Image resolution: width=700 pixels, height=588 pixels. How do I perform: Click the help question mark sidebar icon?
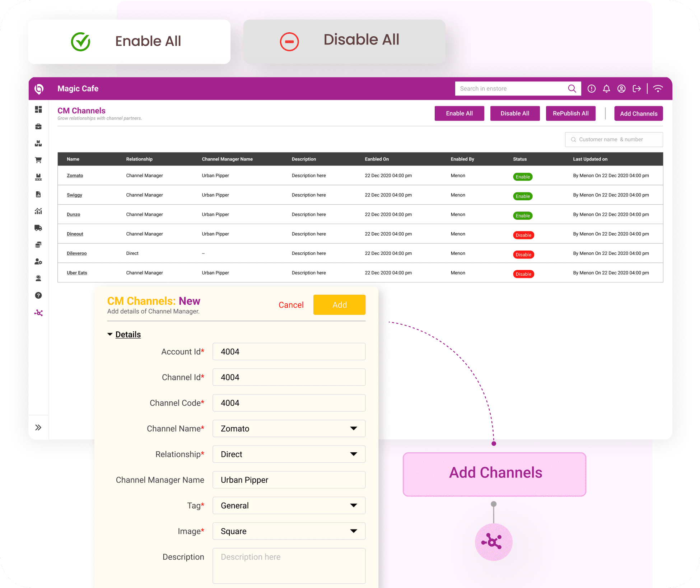coord(38,295)
